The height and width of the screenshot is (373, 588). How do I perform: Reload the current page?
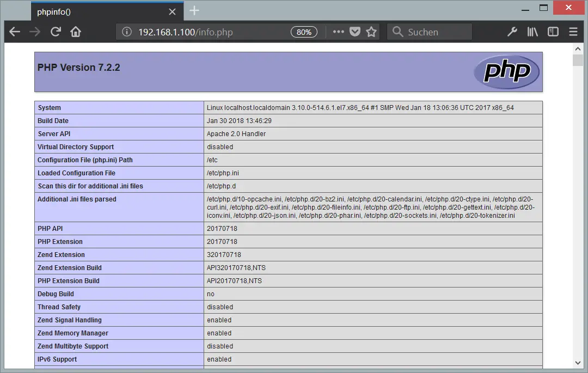tap(56, 32)
